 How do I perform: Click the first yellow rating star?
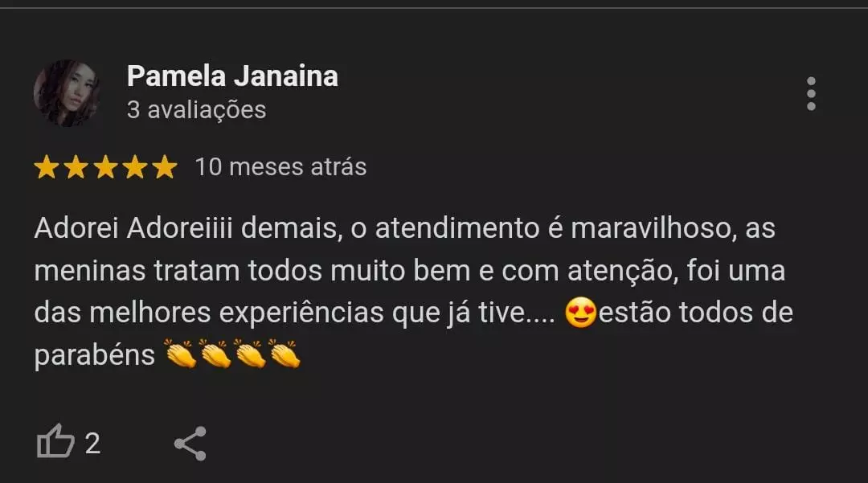click(47, 167)
